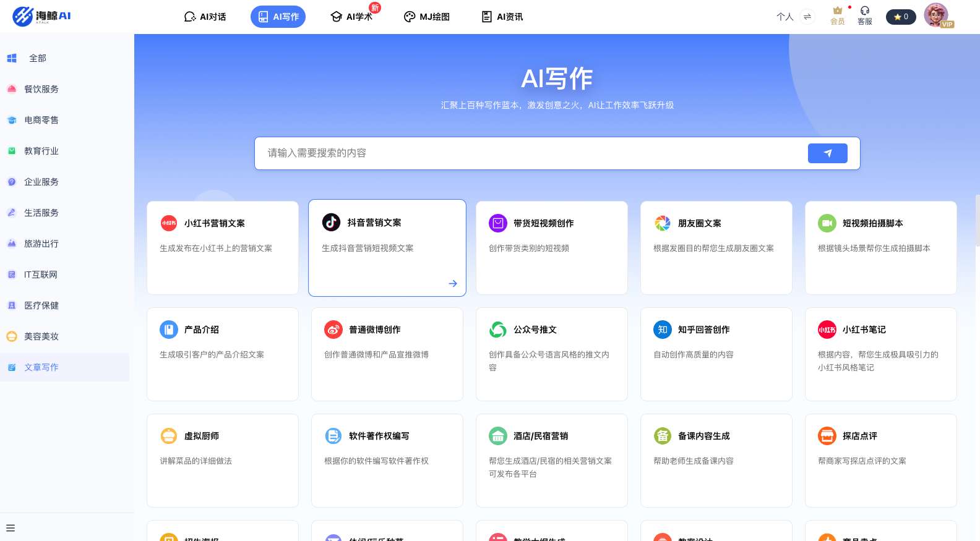Select 生活服务 category in sidebar
Viewport: 980px width, 541px height.
(64, 213)
